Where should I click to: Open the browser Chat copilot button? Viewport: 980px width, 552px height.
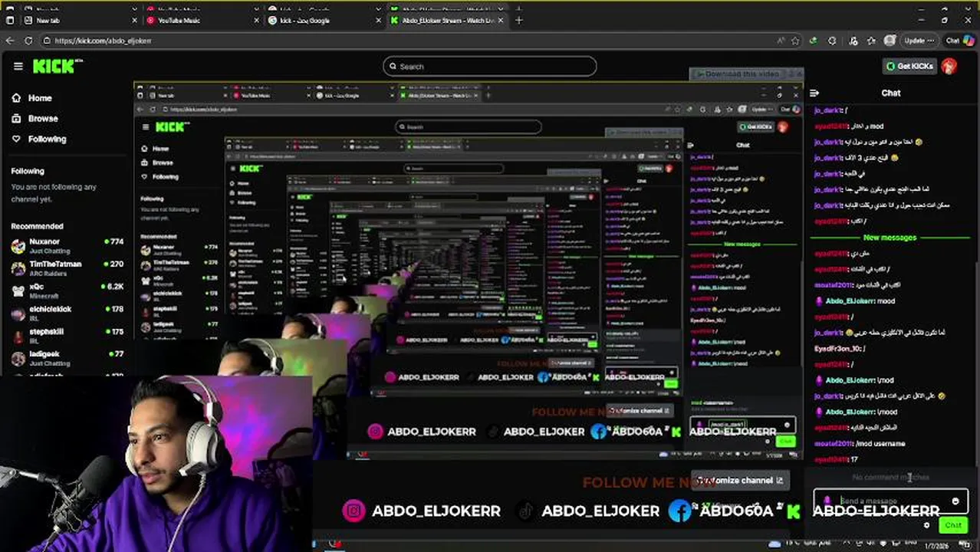[x=958, y=41]
